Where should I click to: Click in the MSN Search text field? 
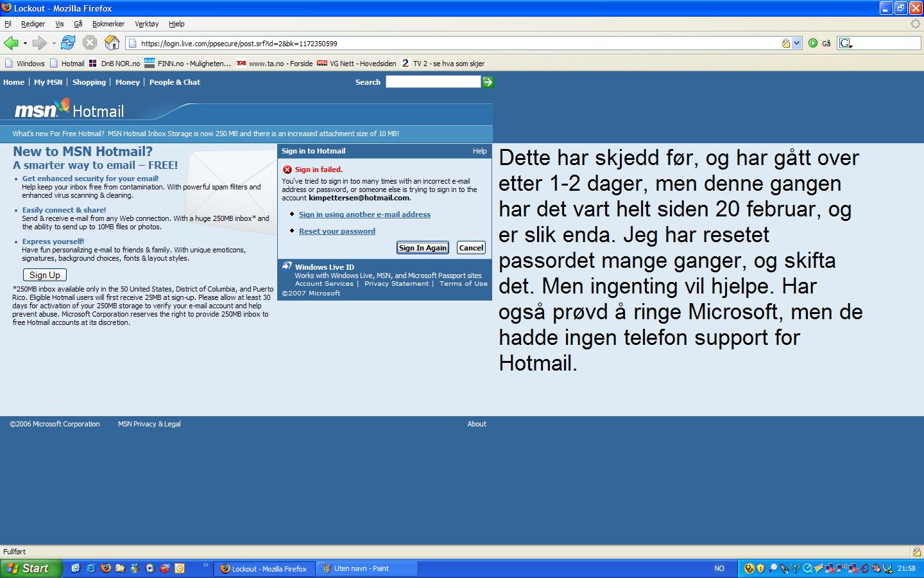click(433, 82)
